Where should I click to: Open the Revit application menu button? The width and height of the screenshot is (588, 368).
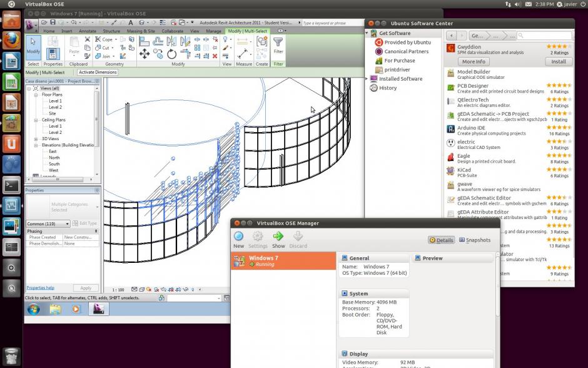(x=31, y=26)
